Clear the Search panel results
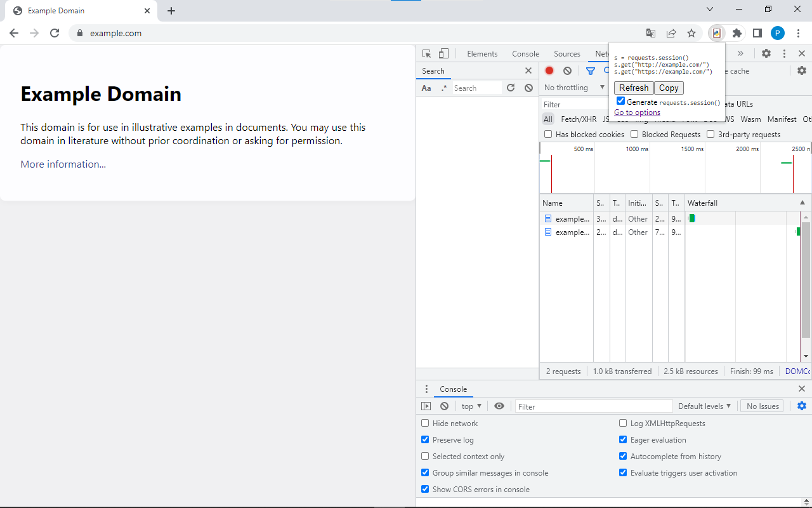Image resolution: width=812 pixels, height=508 pixels. tap(528, 88)
